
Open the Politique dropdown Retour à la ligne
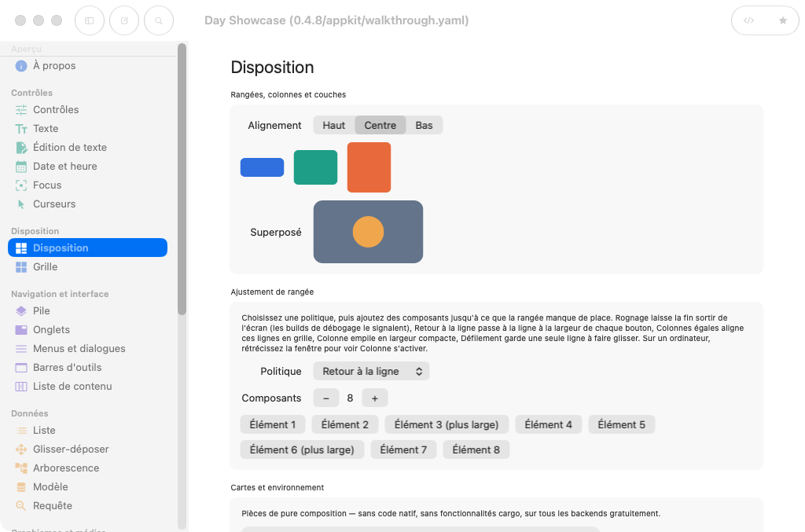(x=371, y=372)
